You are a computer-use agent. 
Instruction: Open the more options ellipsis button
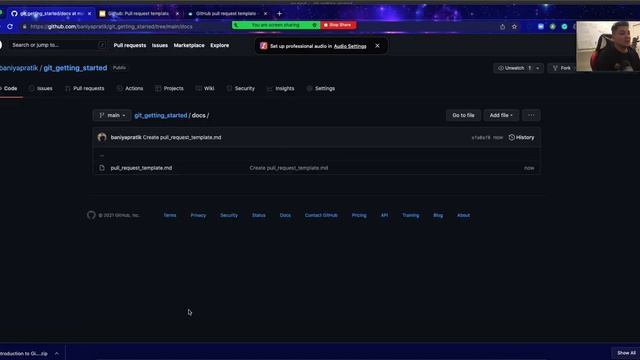tap(531, 116)
